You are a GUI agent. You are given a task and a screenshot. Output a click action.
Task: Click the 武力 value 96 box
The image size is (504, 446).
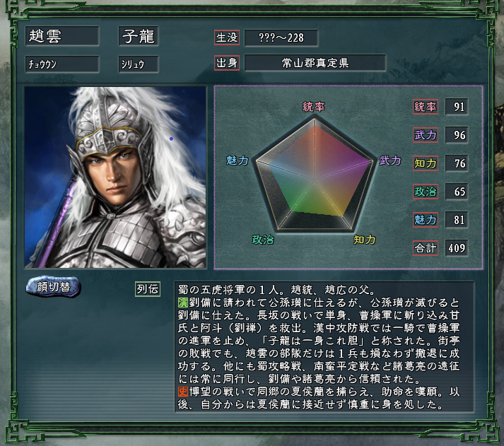pos(457,135)
